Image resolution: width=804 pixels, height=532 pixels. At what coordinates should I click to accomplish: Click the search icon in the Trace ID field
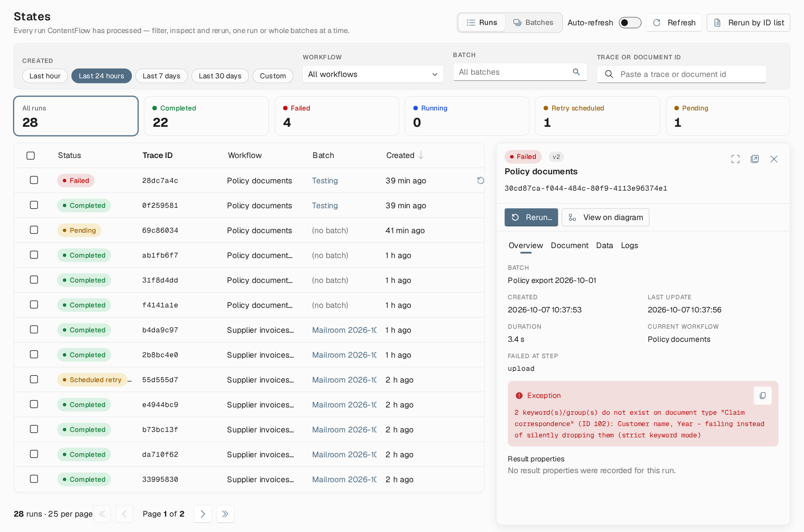(x=609, y=74)
